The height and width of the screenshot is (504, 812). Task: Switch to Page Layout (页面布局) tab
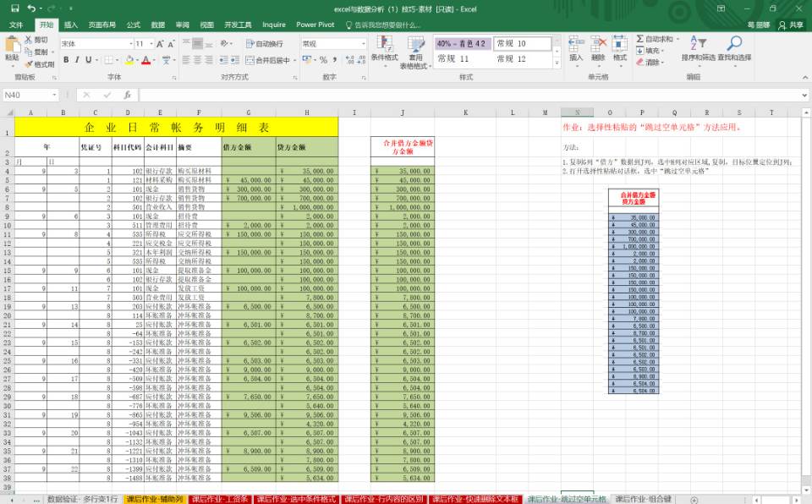(101, 25)
